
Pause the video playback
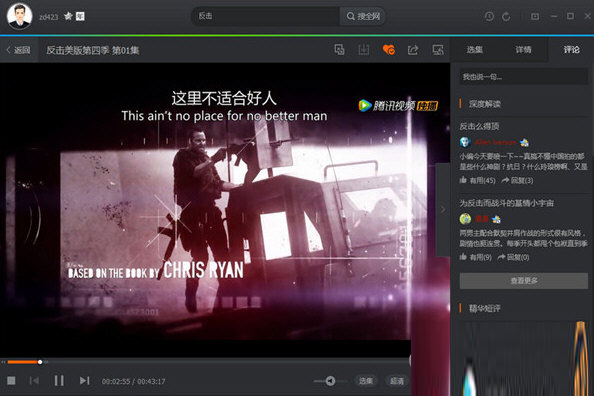click(x=59, y=380)
